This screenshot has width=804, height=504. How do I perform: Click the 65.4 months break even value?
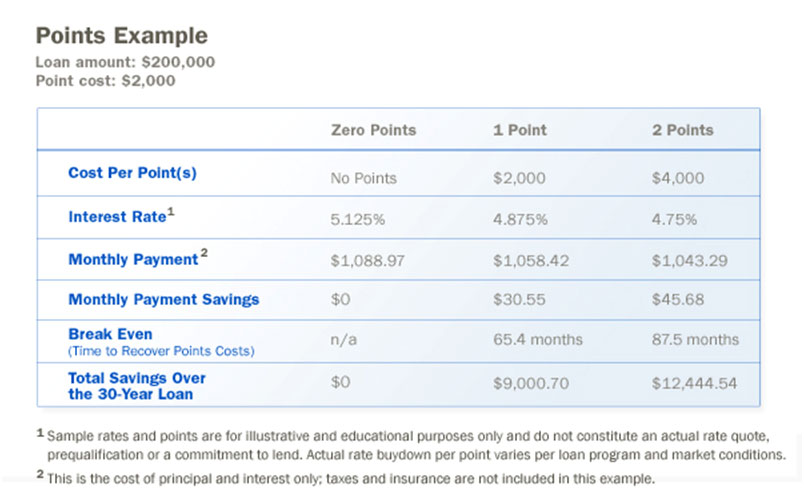[x=538, y=339]
